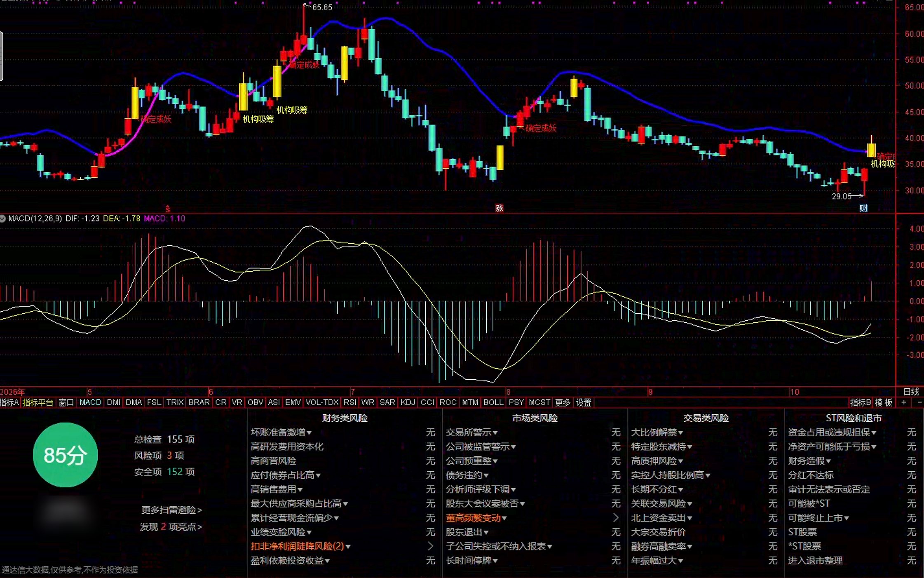Select the KDJ indicator

[x=408, y=402]
